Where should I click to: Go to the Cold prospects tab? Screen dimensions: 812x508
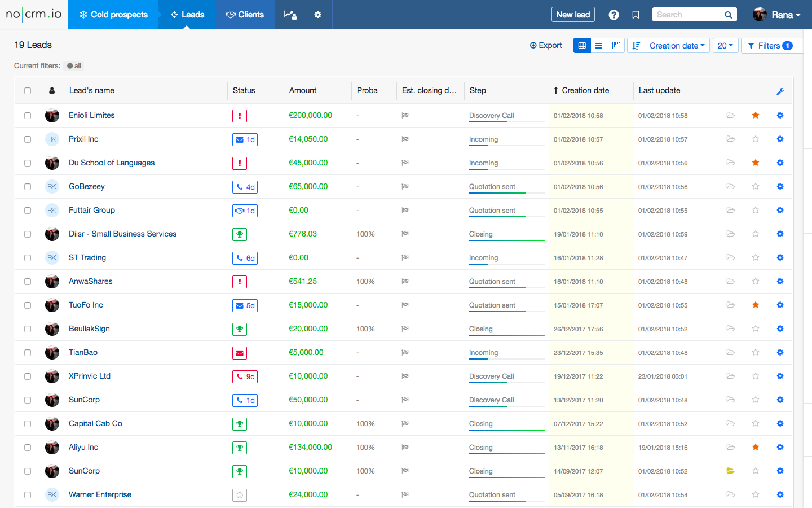[x=113, y=15]
